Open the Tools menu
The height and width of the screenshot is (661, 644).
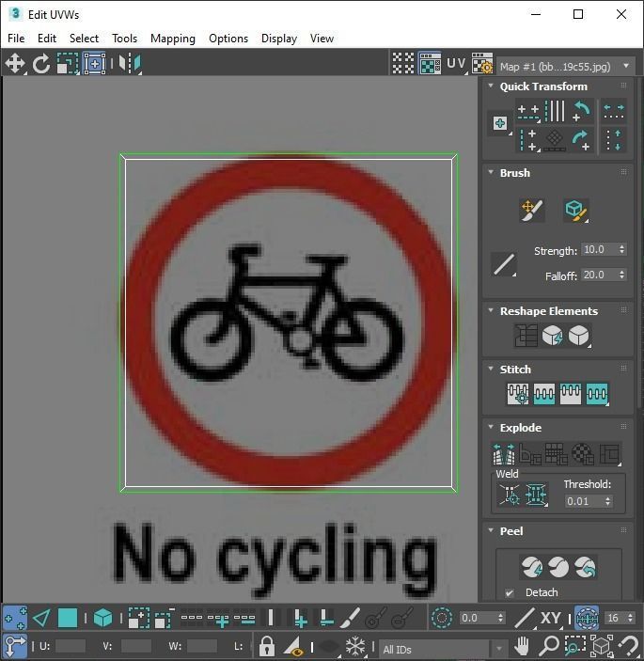click(124, 39)
